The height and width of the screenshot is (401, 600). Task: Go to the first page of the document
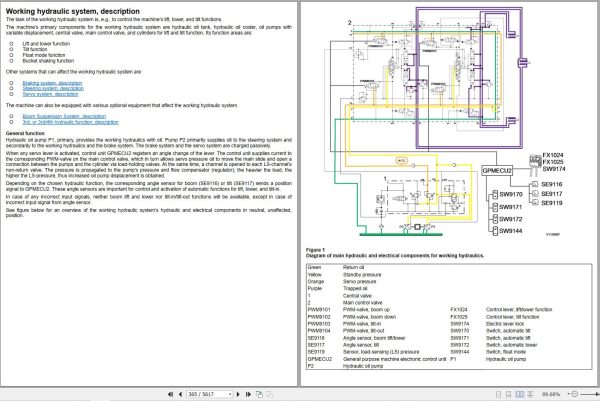(170, 394)
